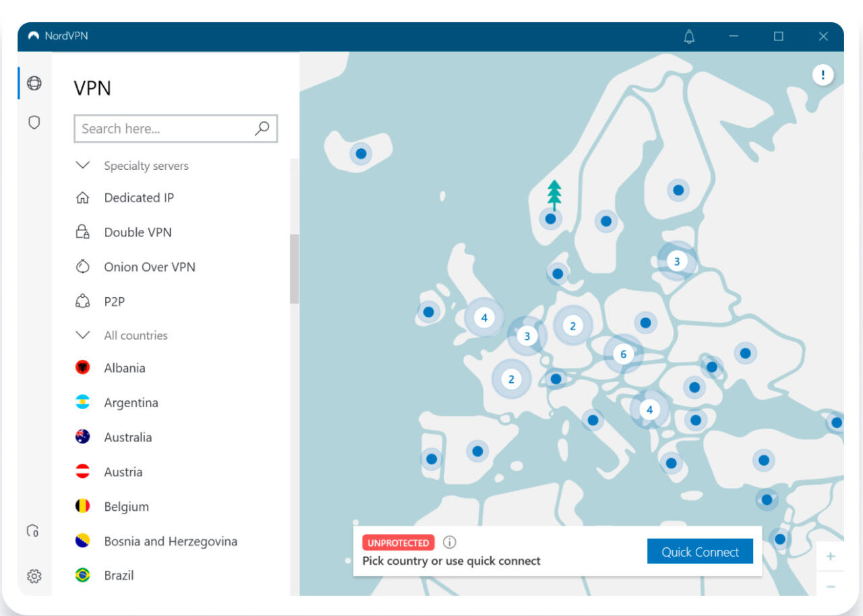Select Australia from country list
Image resolution: width=863 pixels, height=616 pixels.
(127, 437)
